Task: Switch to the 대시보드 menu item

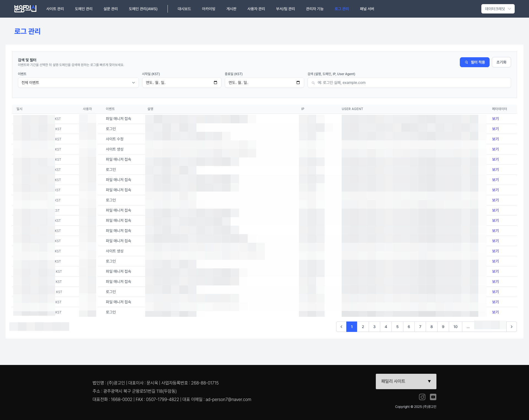Action: pyautogui.click(x=184, y=9)
